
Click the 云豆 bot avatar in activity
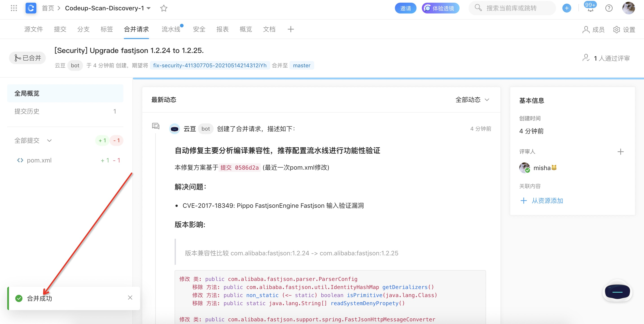pyautogui.click(x=175, y=129)
